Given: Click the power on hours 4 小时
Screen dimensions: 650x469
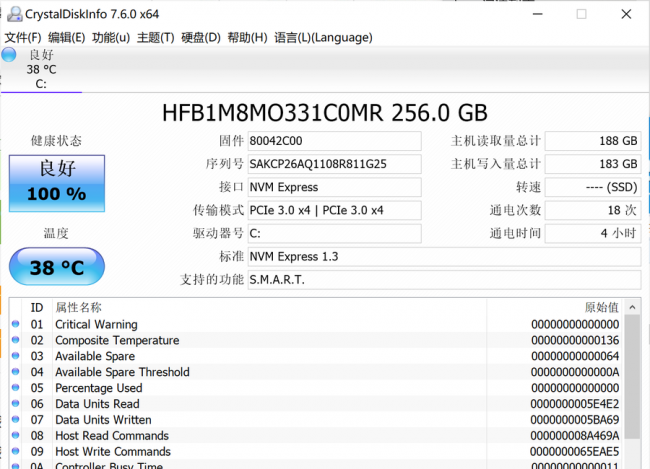Looking at the screenshot, I should click(x=593, y=234).
